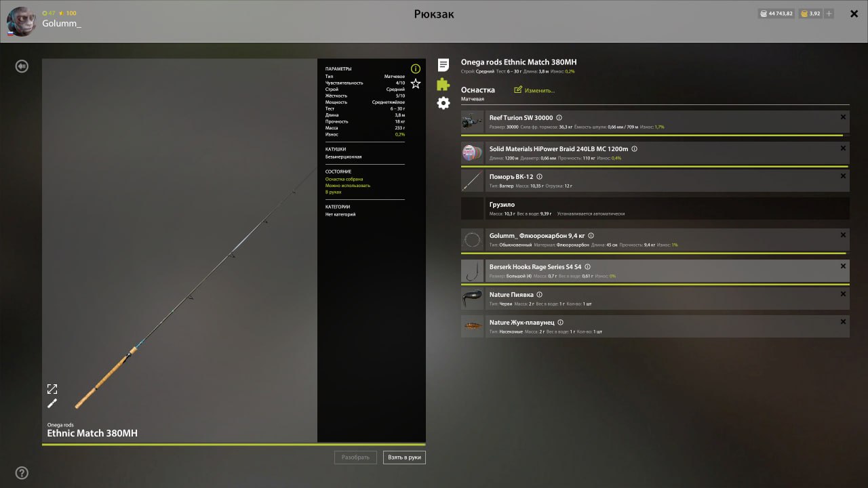Click the rod repair tool icon
Screen dimensions: 868x488
[52, 403]
